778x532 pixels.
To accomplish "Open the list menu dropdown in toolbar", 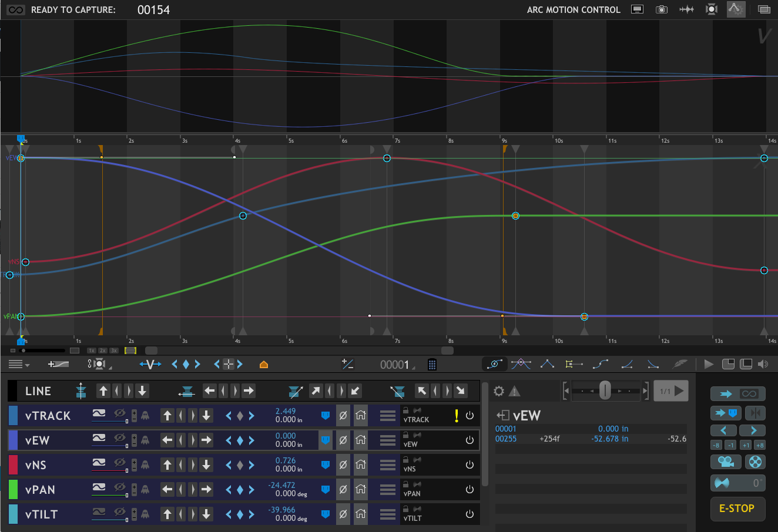I will click(x=19, y=365).
